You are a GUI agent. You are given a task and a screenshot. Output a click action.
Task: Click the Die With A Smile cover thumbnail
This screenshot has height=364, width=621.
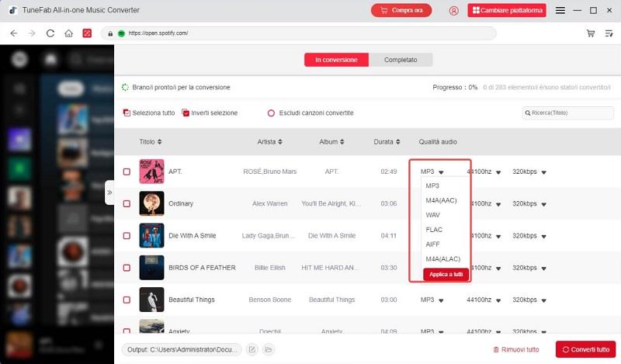coord(151,236)
